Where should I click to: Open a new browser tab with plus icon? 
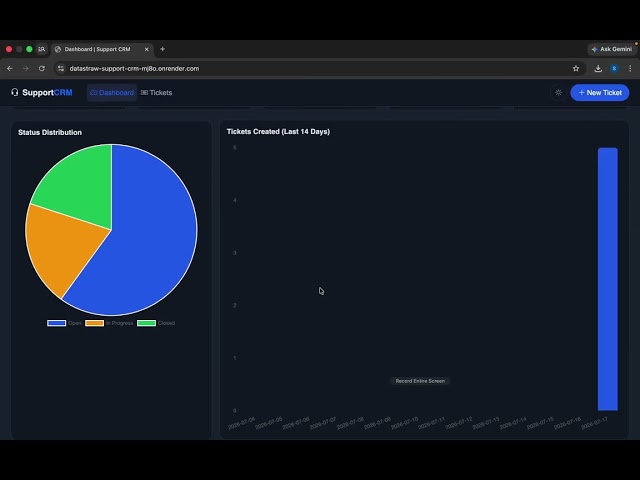(162, 49)
